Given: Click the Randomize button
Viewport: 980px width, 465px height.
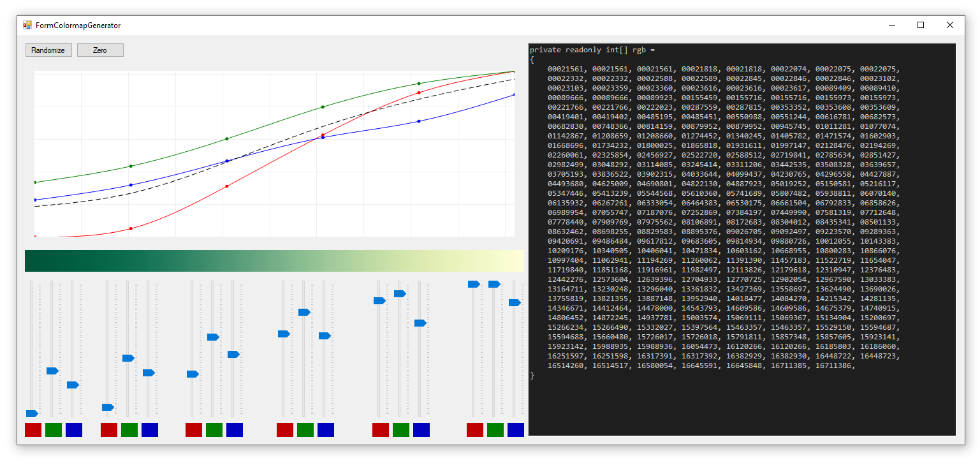Looking at the screenshot, I should (48, 50).
